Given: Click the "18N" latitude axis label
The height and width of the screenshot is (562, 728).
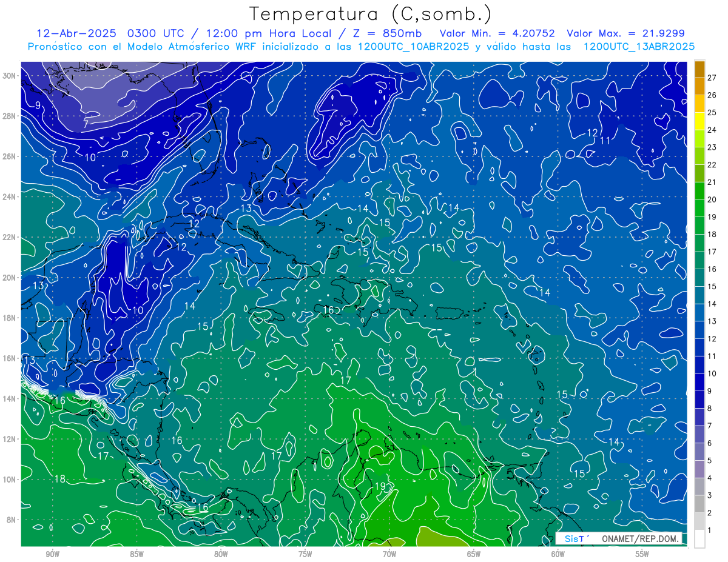Looking at the screenshot, I should click(9, 318).
